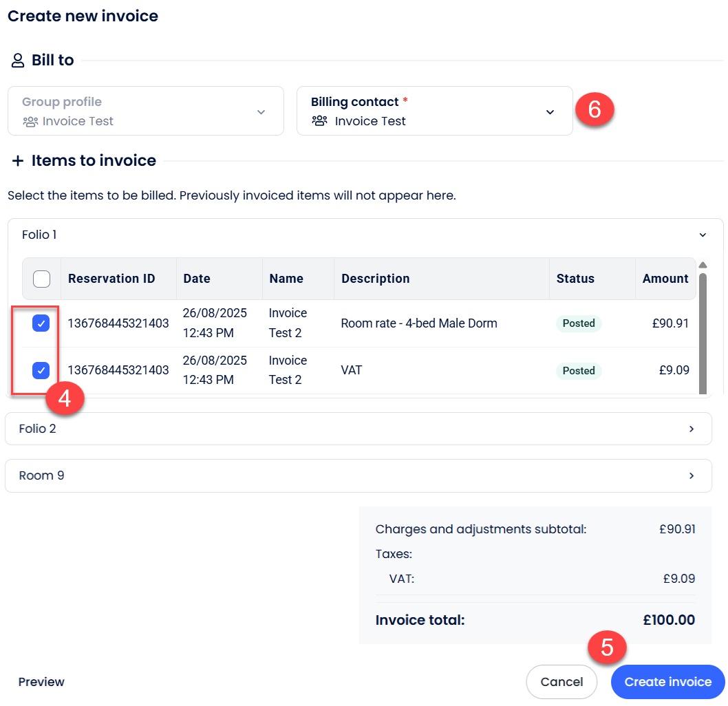Click the plus icon beside Items to invoice
The width and height of the screenshot is (728, 706).
tap(18, 161)
